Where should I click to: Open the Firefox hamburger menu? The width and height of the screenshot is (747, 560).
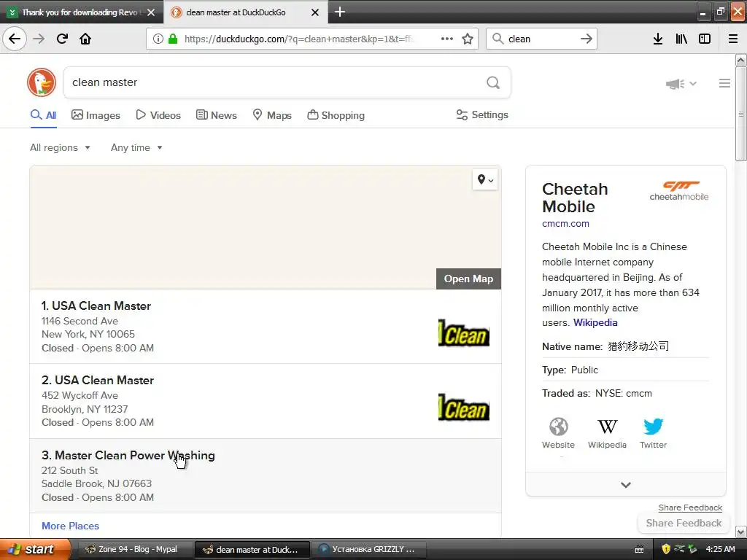[x=733, y=39]
